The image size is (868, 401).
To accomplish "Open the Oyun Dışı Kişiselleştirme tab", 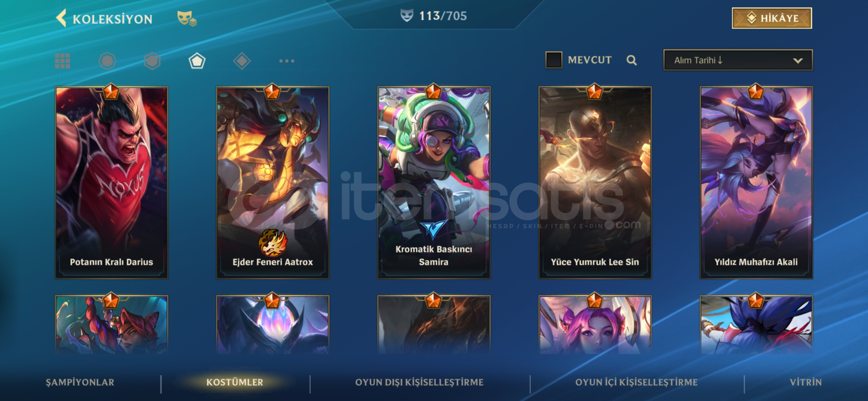I will click(x=419, y=382).
